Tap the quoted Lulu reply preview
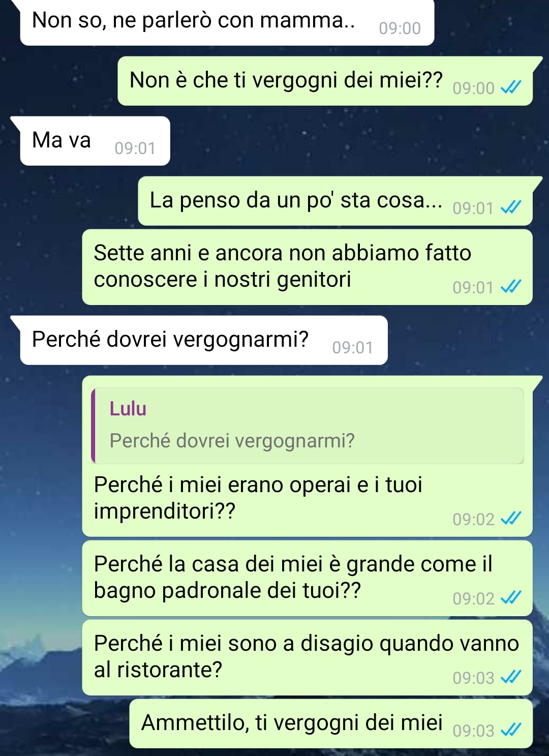 pyautogui.click(x=308, y=426)
